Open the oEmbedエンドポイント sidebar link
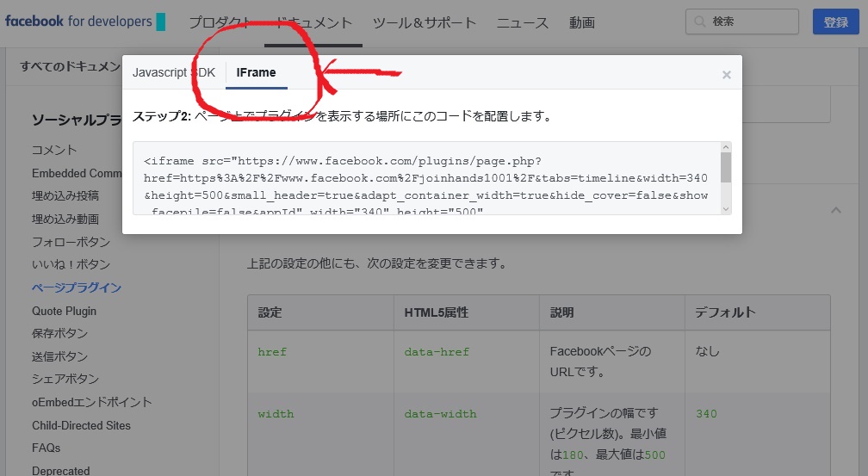 92,402
